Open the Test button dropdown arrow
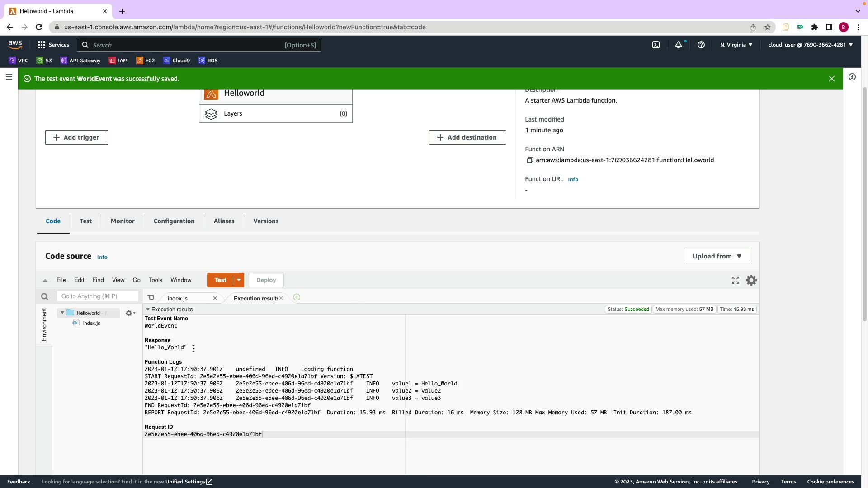 pyautogui.click(x=239, y=280)
